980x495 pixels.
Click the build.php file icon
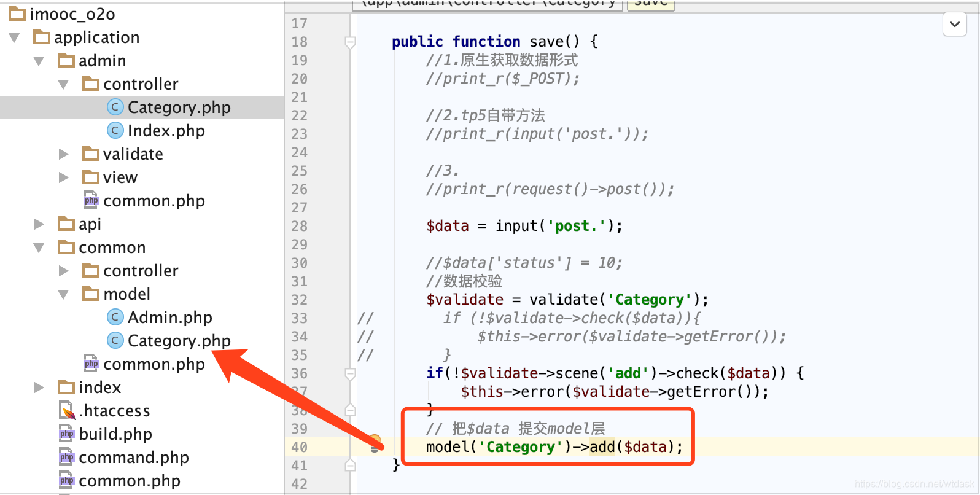pyautogui.click(x=67, y=433)
